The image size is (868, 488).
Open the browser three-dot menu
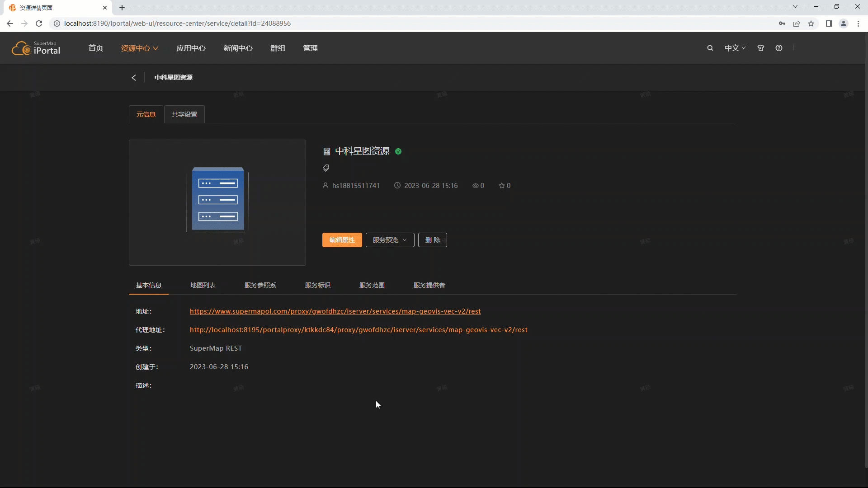tap(859, 23)
